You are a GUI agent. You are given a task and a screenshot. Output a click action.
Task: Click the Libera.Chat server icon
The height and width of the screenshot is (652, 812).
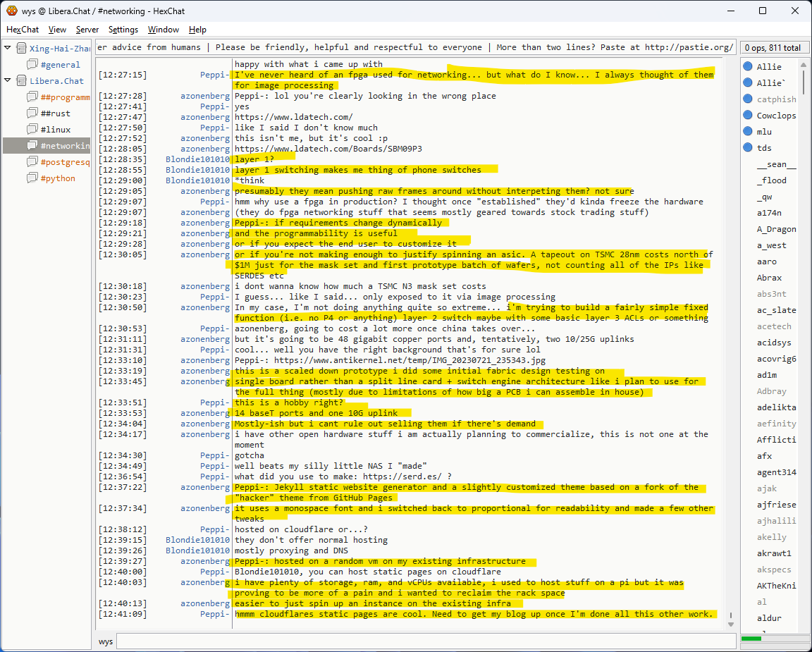[x=20, y=81]
